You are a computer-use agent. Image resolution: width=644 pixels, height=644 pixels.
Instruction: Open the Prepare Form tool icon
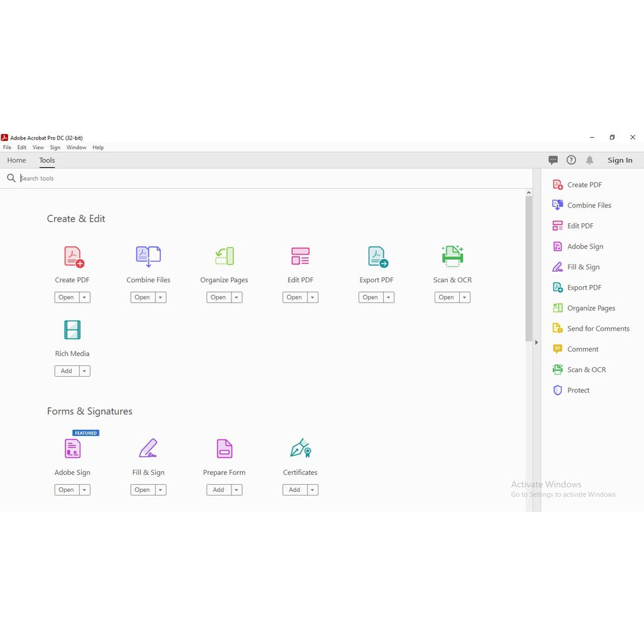point(224,448)
